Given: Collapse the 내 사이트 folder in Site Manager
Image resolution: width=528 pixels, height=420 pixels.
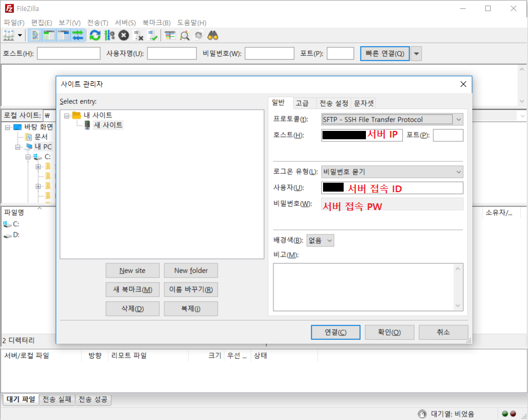Looking at the screenshot, I should (67, 115).
